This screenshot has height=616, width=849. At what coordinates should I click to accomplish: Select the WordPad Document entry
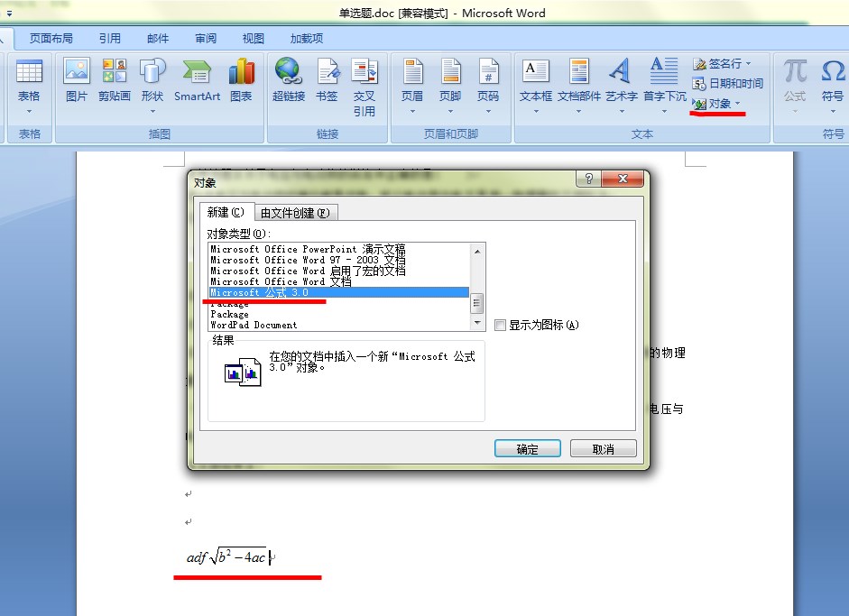[339, 325]
